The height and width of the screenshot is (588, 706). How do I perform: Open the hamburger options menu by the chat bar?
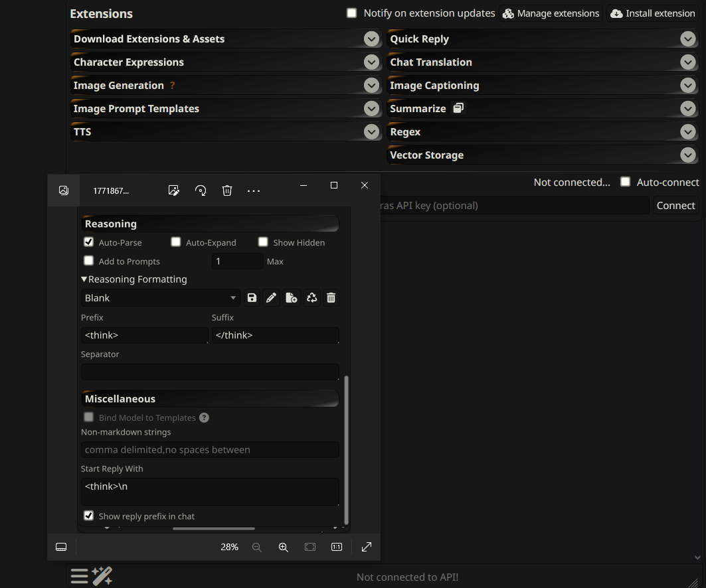79,576
